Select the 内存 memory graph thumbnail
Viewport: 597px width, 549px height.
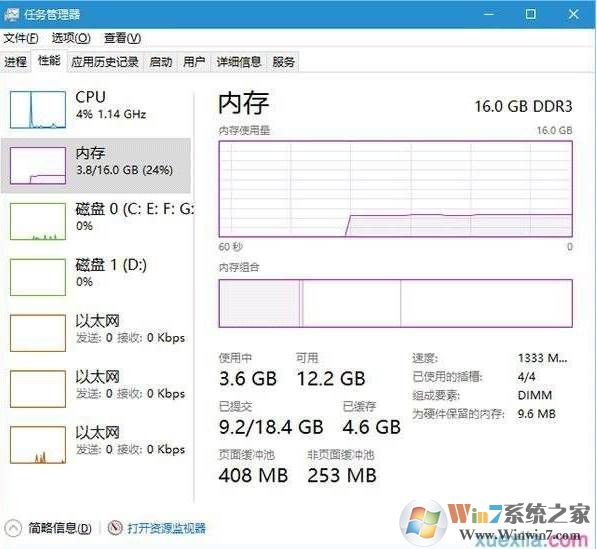pos(38,166)
